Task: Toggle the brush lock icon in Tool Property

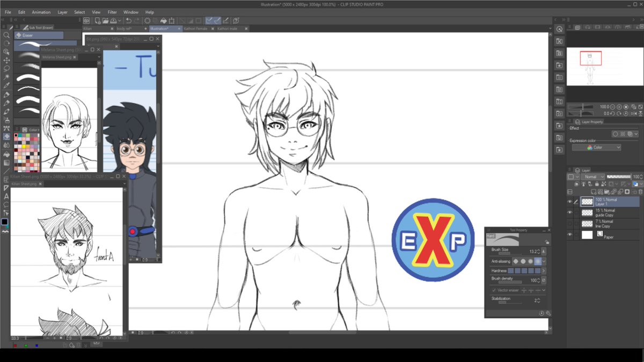Action: (547, 242)
